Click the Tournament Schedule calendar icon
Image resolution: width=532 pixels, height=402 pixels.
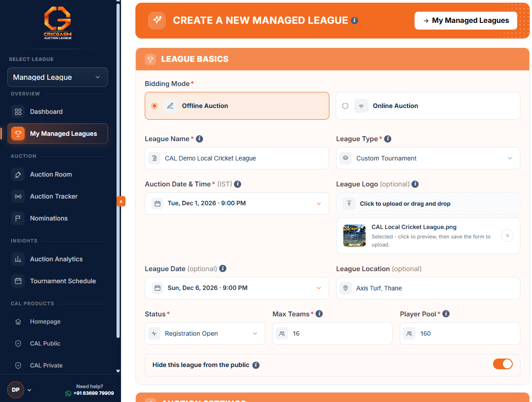pyautogui.click(x=18, y=281)
